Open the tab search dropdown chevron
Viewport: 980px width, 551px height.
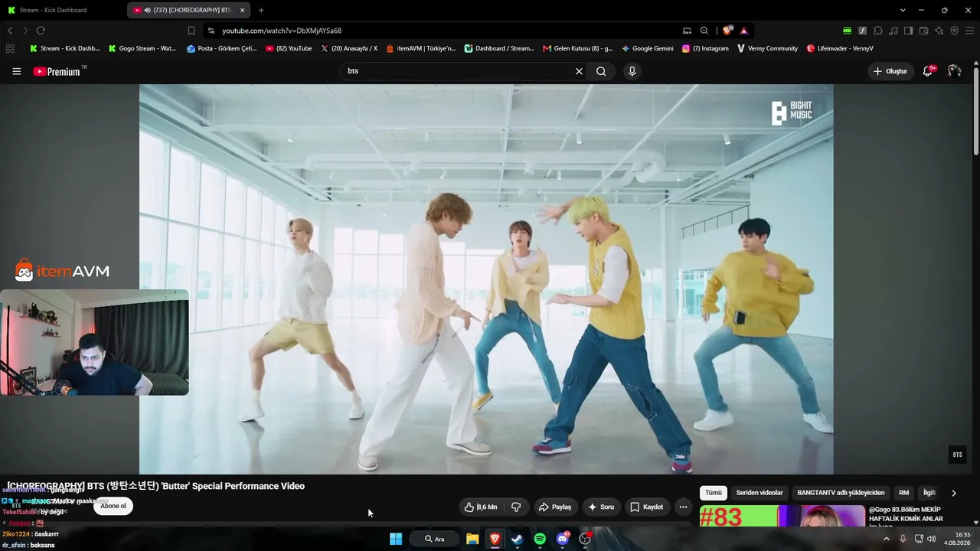point(903,10)
